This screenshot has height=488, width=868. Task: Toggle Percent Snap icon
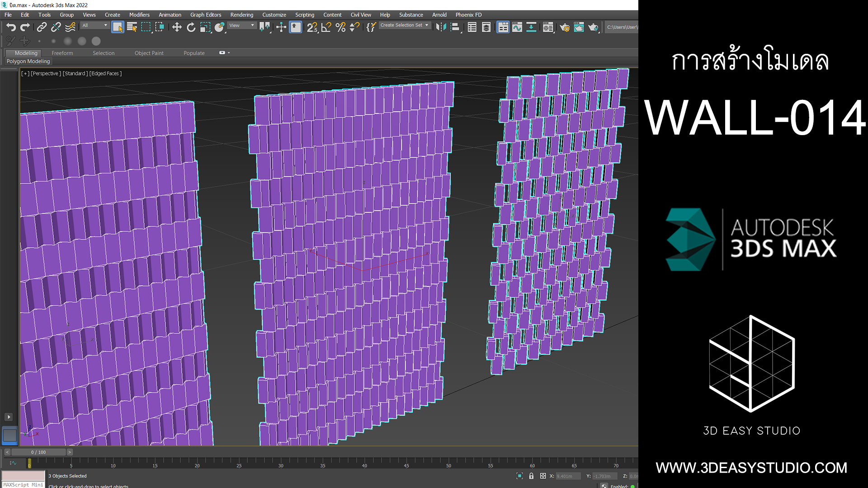click(x=340, y=27)
